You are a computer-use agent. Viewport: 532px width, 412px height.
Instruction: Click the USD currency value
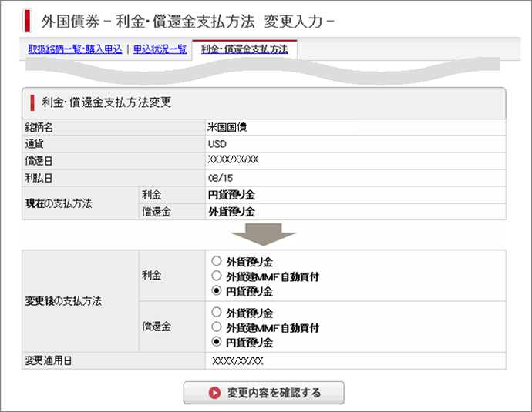(217, 144)
